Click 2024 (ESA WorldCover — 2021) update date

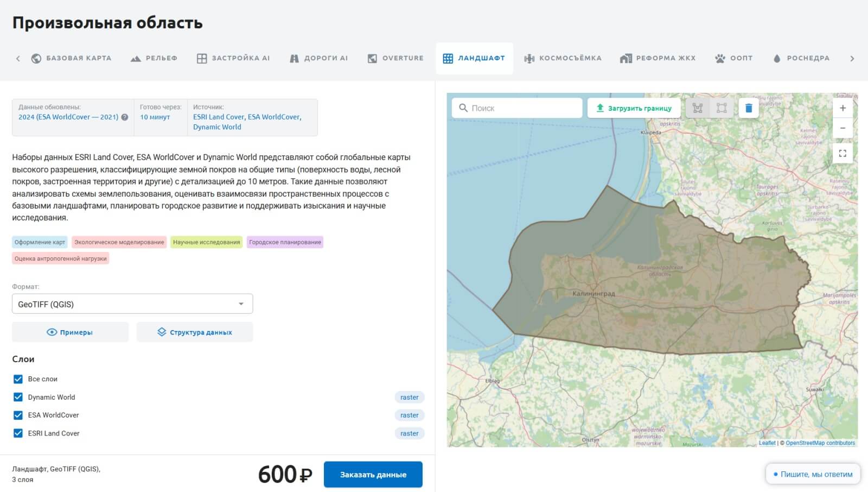(68, 117)
